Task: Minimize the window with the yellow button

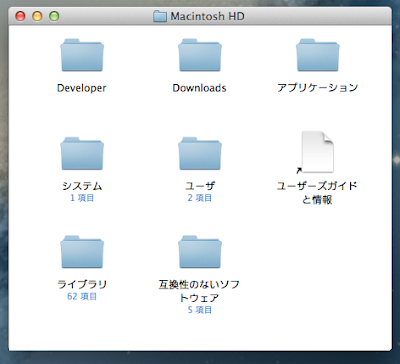Action: click(37, 16)
